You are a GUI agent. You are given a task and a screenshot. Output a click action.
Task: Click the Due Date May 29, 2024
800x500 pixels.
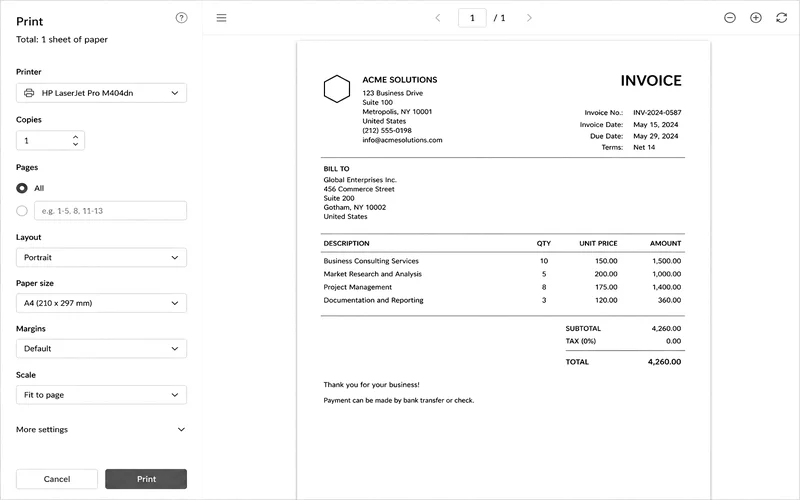click(x=656, y=136)
